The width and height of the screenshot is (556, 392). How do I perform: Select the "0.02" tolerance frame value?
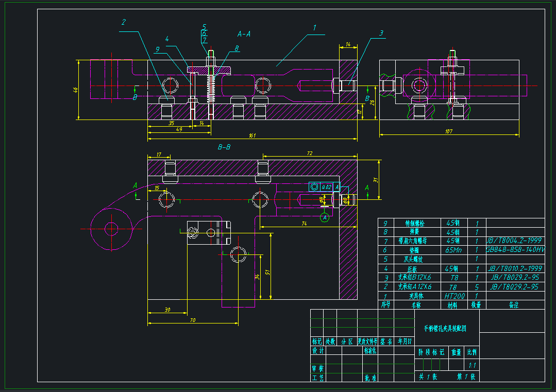pos(327,187)
